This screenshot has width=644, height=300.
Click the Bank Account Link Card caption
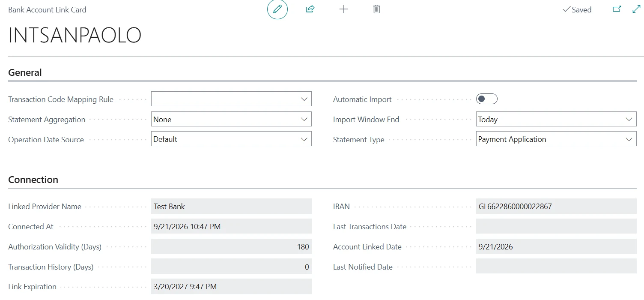[x=47, y=9]
